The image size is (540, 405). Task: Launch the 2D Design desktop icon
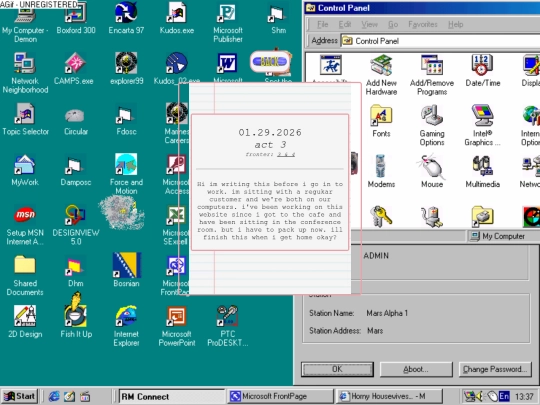point(25,321)
